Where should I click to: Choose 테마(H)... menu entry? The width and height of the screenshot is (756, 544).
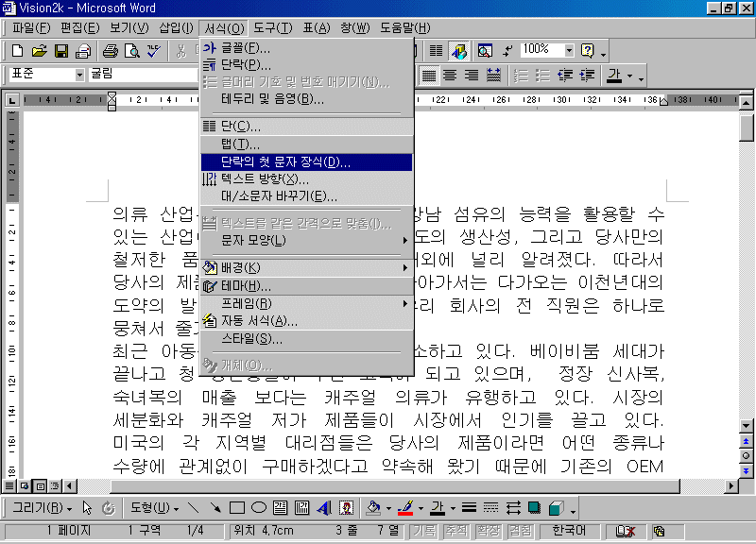pyautogui.click(x=306, y=286)
